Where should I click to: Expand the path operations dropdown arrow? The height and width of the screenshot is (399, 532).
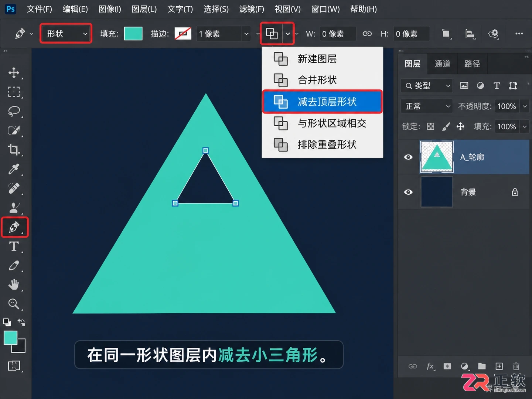288,34
